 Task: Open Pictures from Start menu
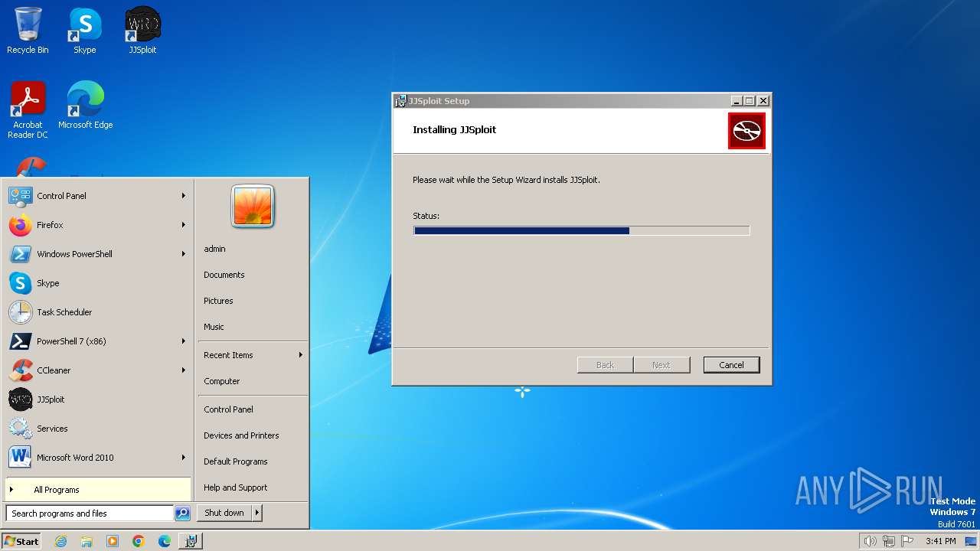[218, 301]
